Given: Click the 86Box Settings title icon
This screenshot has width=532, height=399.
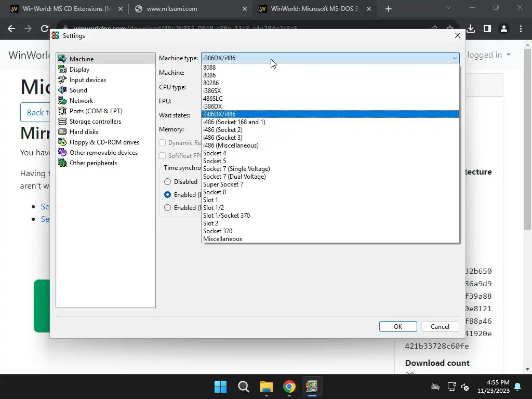Looking at the screenshot, I should [x=56, y=36].
